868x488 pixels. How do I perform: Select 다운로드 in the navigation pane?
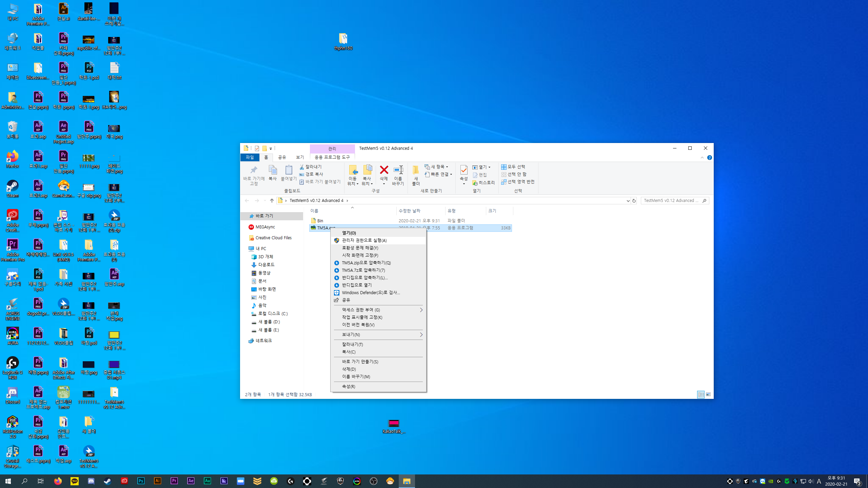click(x=266, y=265)
